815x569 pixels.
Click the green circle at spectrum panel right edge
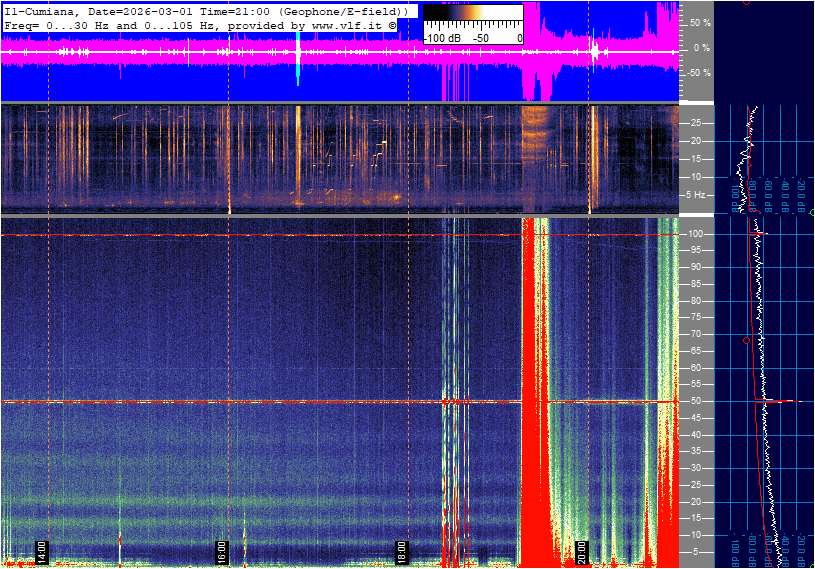pyautogui.click(x=812, y=212)
